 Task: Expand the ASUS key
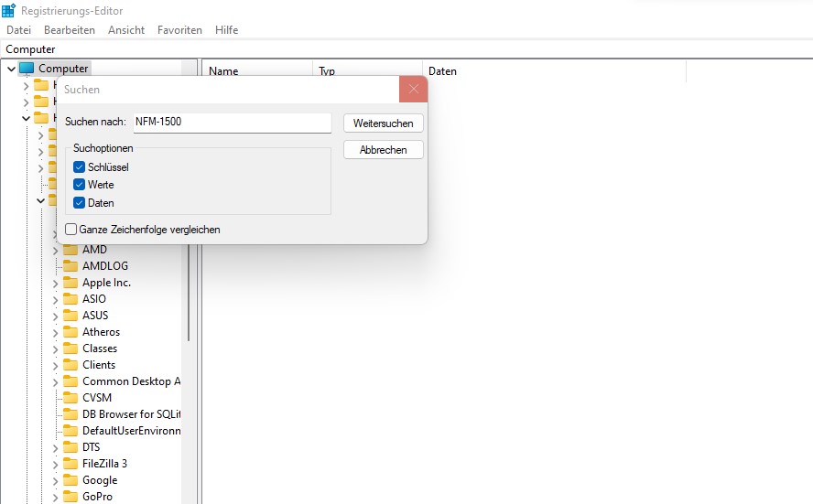tap(55, 316)
